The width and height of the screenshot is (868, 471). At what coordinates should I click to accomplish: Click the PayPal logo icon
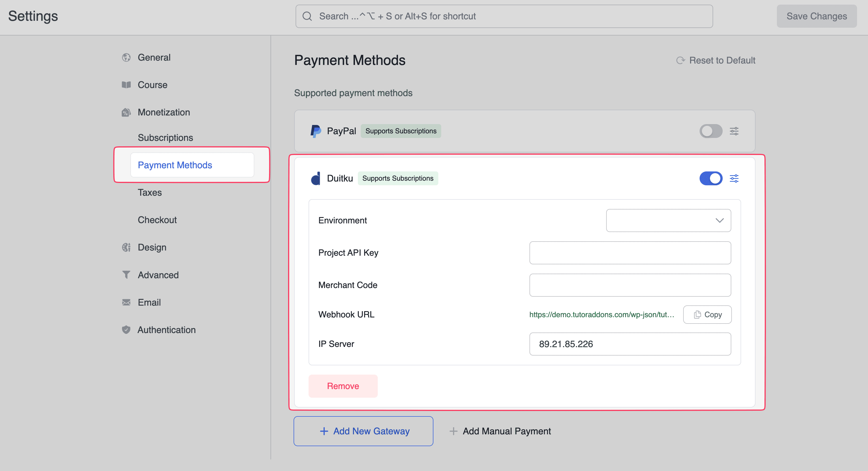[315, 131]
